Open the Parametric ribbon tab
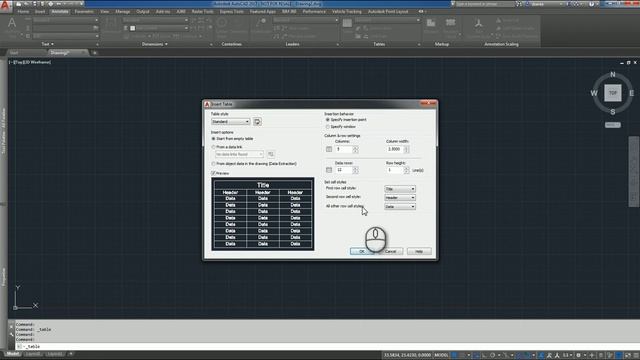Image resolution: width=640 pixels, height=360 pixels. click(x=84, y=11)
